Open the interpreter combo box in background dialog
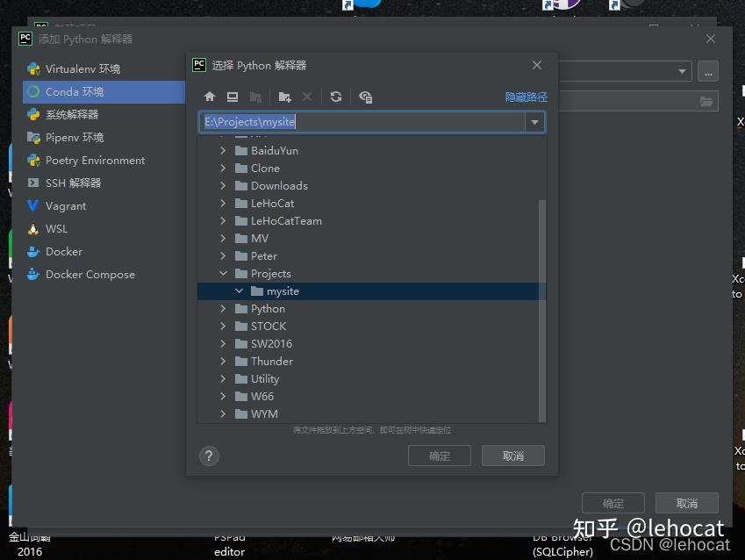 pyautogui.click(x=625, y=71)
